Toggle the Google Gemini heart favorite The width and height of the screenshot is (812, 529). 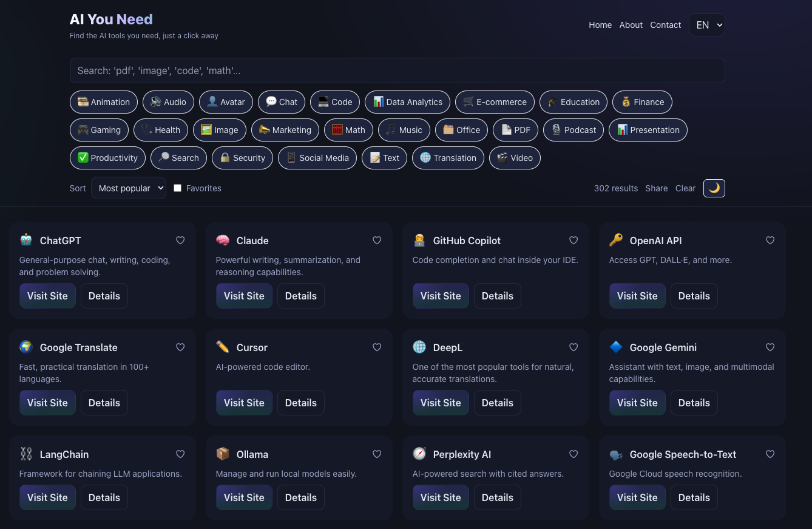(770, 347)
